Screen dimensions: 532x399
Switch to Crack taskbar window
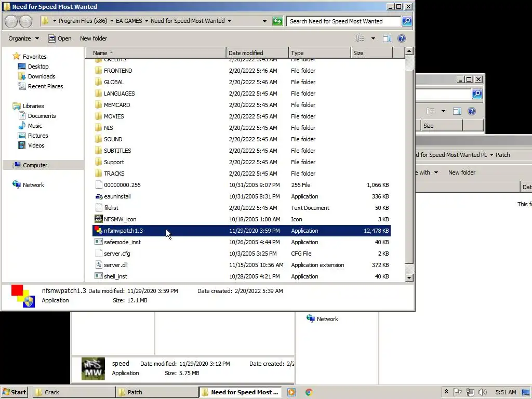(74, 392)
